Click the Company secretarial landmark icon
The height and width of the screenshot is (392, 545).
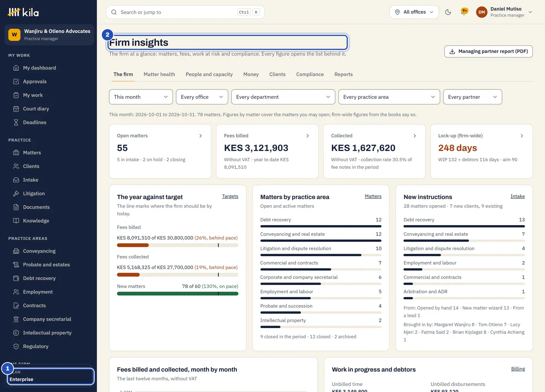[16, 319]
